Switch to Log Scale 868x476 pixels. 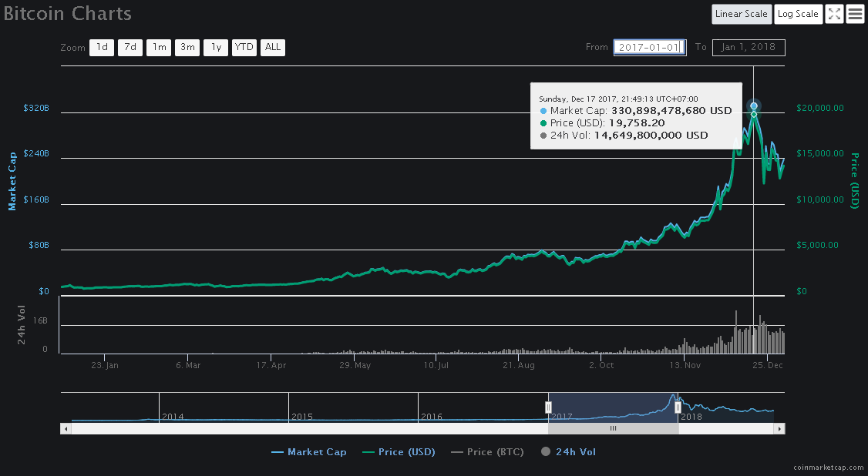[x=798, y=14]
